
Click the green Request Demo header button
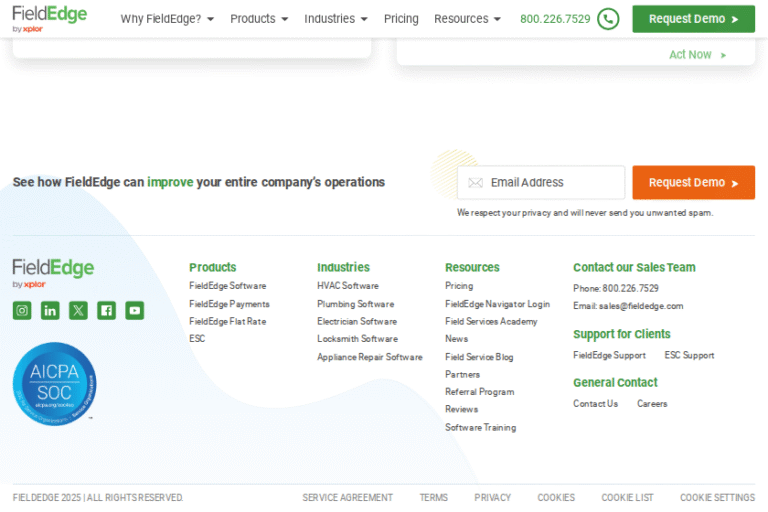tap(693, 19)
